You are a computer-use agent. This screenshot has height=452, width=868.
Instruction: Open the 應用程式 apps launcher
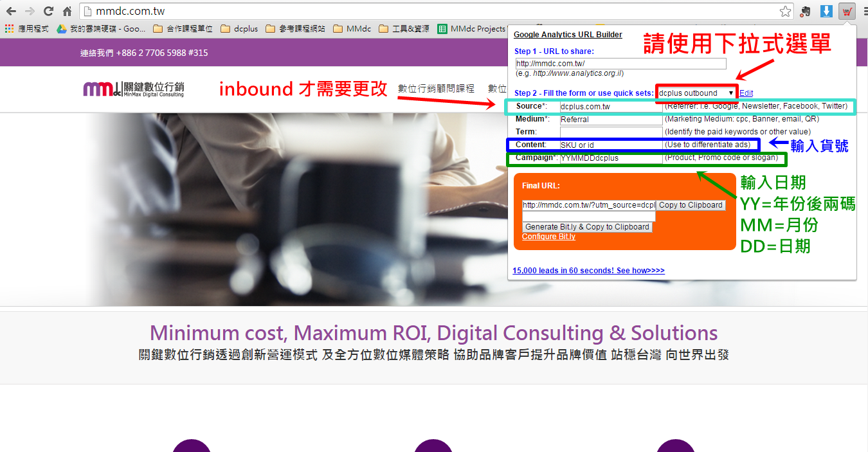(x=9, y=28)
